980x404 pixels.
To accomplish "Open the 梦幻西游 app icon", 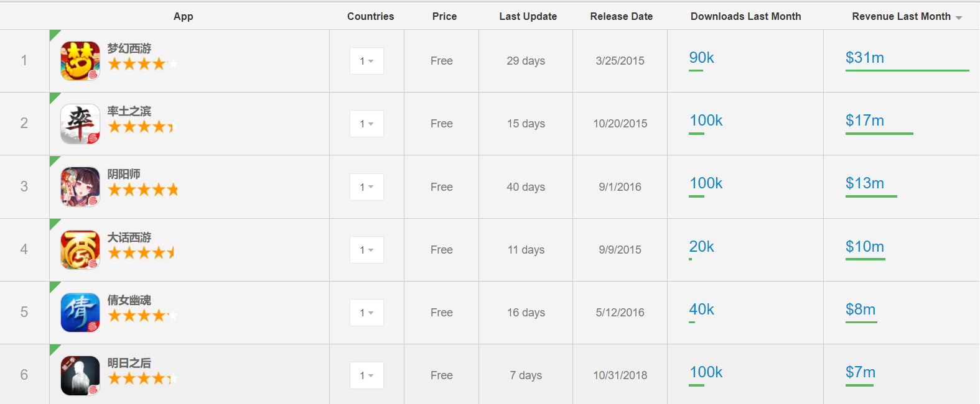I will pyautogui.click(x=80, y=61).
